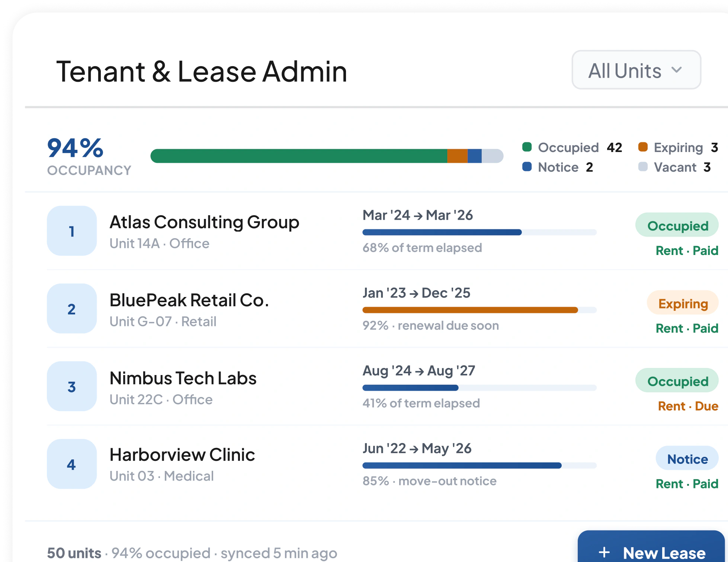Open BluePeak Retail Co. tenant
The width and height of the screenshot is (728, 562).
tap(189, 300)
